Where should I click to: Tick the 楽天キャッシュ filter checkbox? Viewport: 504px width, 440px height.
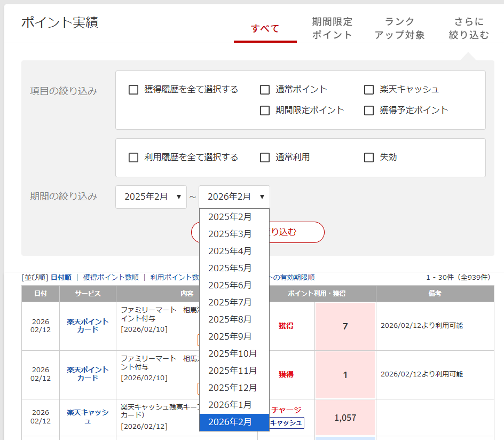[x=369, y=90]
